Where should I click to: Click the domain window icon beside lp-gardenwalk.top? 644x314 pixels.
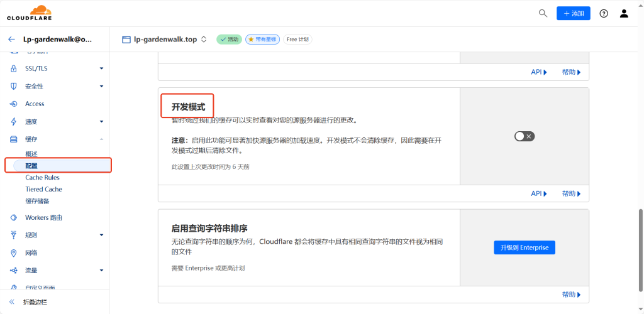126,40
